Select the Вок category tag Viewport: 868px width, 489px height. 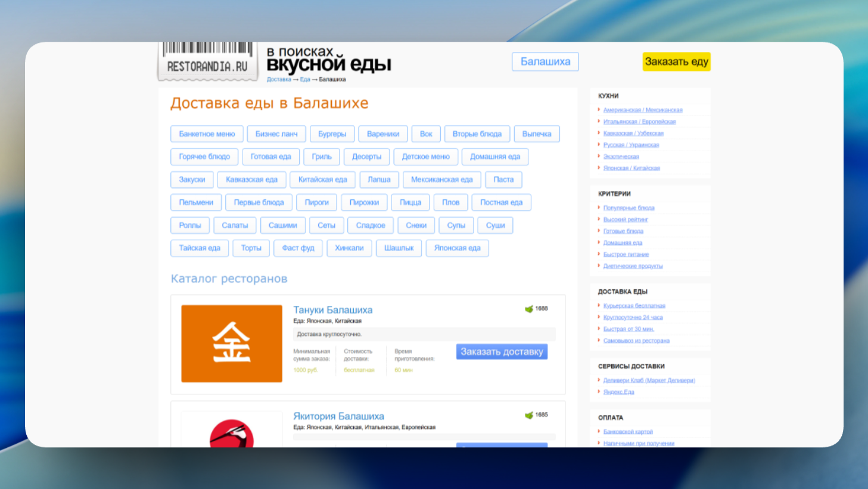(x=426, y=134)
